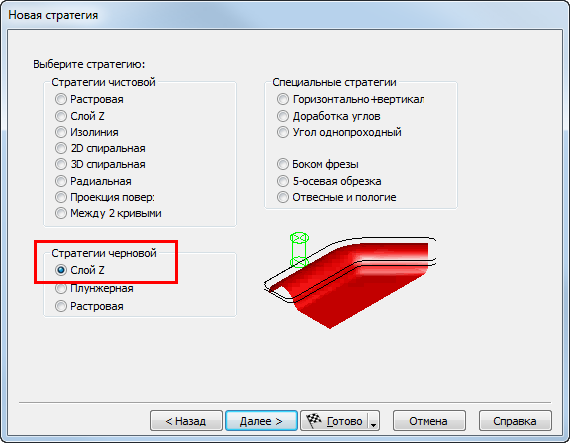Click the Далее > button
Viewport: 570px width, 443px height.
(x=261, y=421)
